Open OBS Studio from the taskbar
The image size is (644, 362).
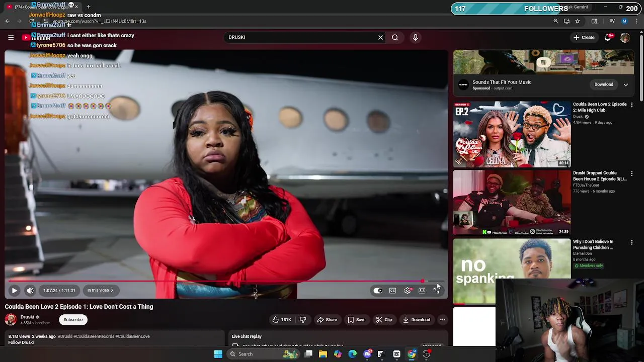[426, 354]
